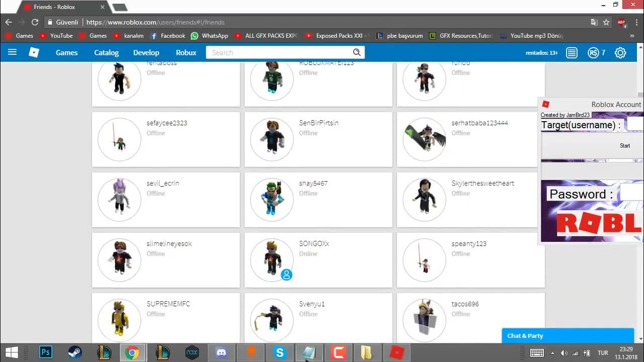This screenshot has width=644, height=362.
Task: Click the Target(username) input field
Action: [x=635, y=124]
